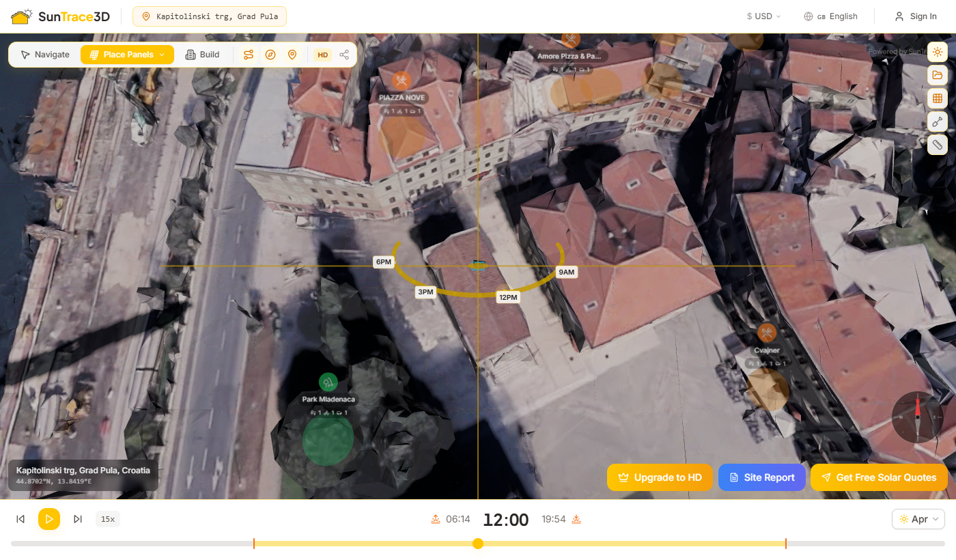The width and height of the screenshot is (956, 560).
Task: Expand the Apr month selector
Action: tap(918, 519)
